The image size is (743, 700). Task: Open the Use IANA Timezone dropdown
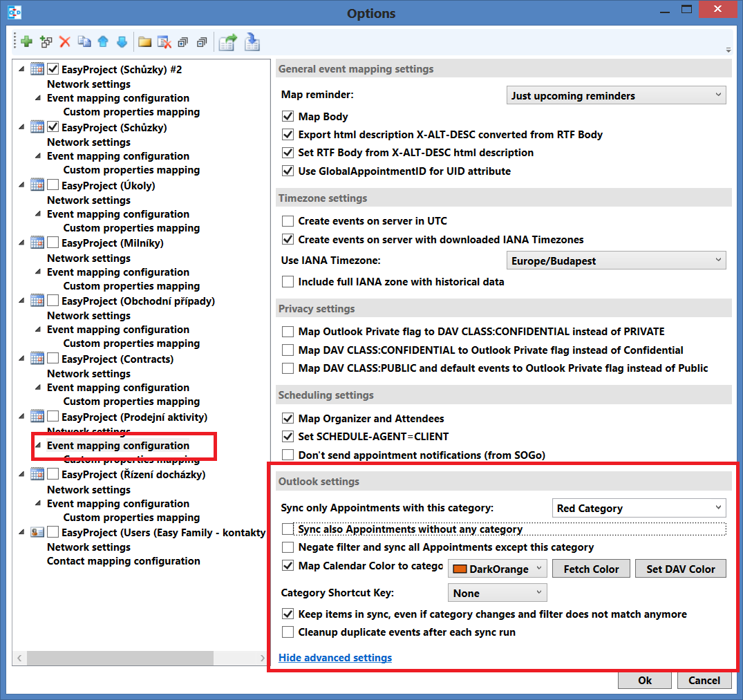point(616,261)
